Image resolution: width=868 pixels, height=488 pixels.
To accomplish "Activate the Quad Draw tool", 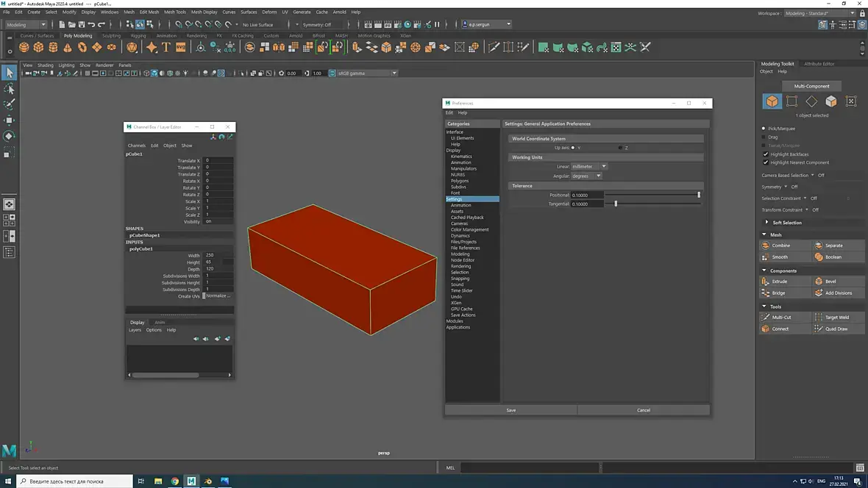I will [x=819, y=329].
